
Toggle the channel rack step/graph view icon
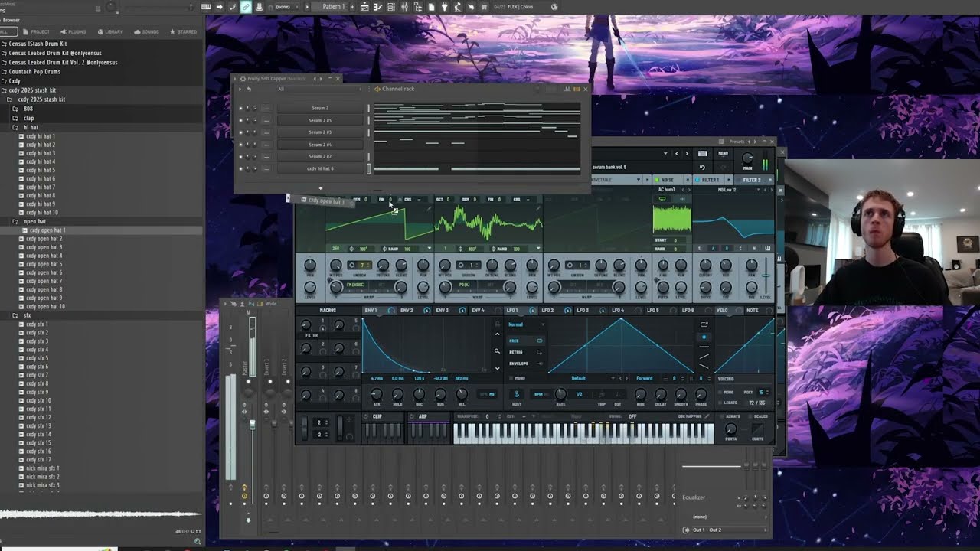coord(567,89)
